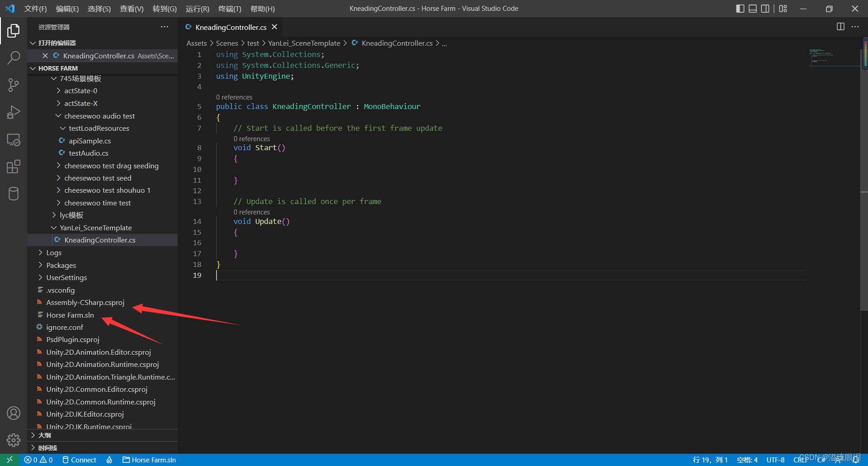Screen dimensions: 868x466
Task: Toggle bottom panel layout button
Action: coord(753,9)
